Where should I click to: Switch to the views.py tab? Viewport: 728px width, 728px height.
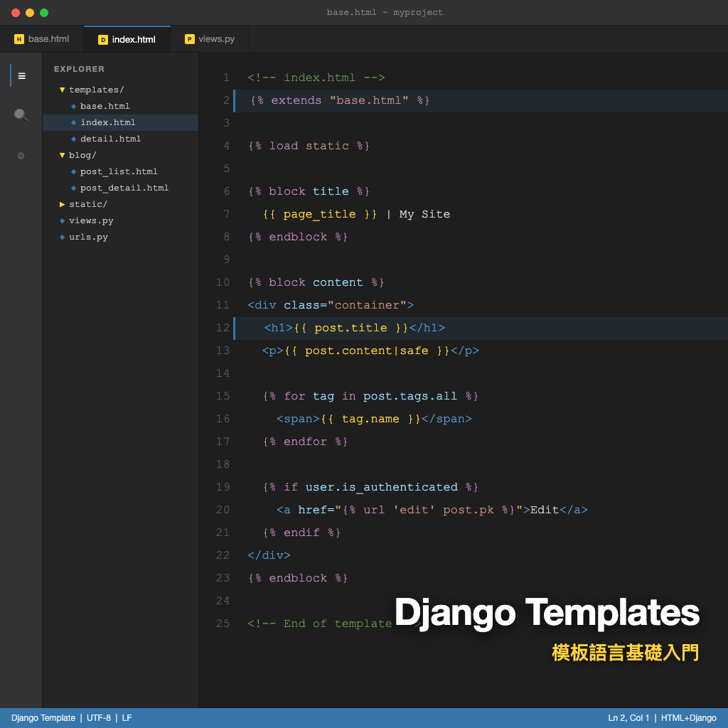(x=210, y=39)
